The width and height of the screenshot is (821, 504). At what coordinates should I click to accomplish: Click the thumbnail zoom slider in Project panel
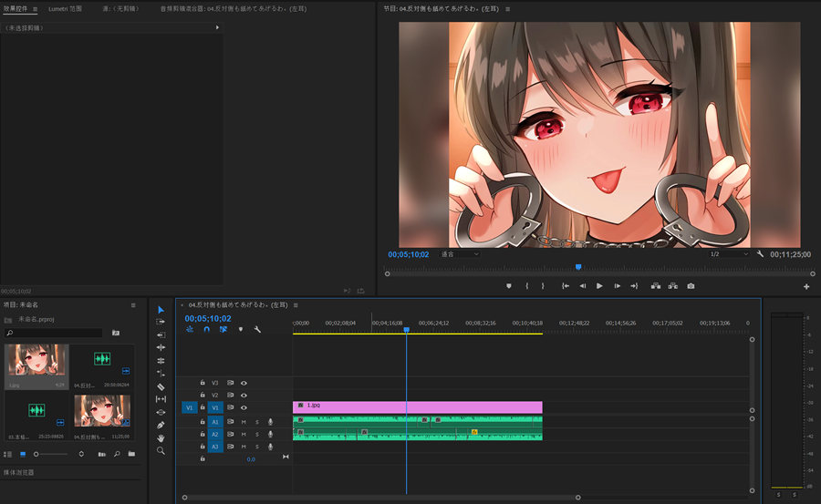[51, 454]
